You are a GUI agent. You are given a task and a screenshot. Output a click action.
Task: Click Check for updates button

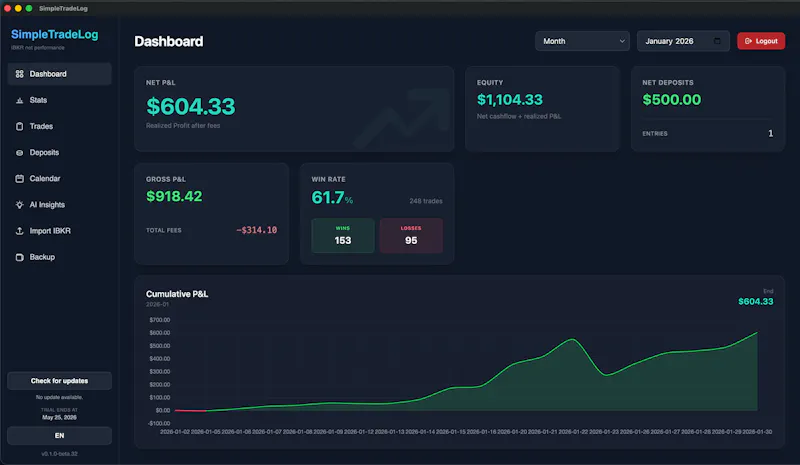click(59, 381)
